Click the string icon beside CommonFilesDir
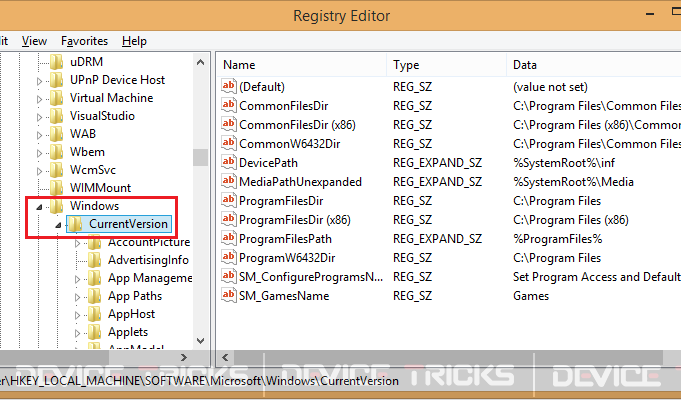 [x=229, y=106]
